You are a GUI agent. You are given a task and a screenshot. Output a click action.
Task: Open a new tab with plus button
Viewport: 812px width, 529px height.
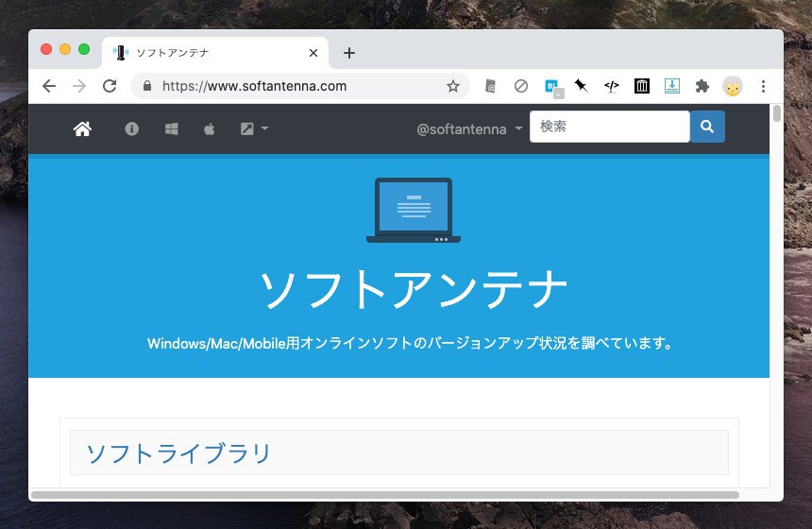tap(349, 53)
